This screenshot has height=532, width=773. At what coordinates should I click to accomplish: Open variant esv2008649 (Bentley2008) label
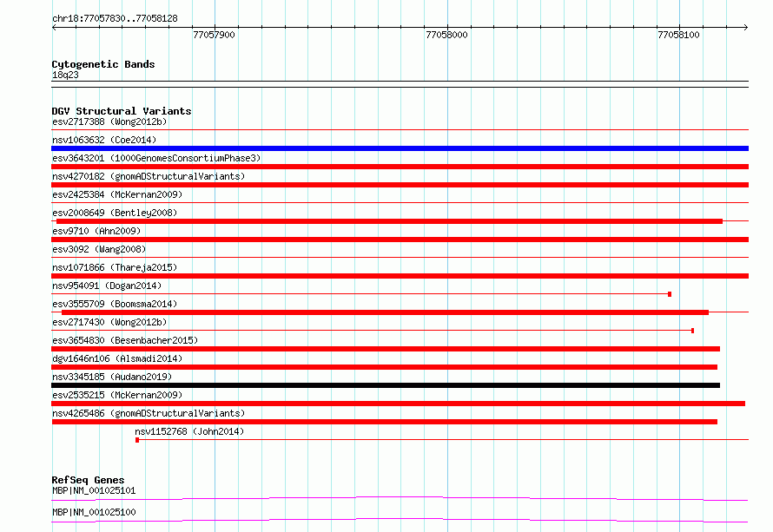pos(115,213)
